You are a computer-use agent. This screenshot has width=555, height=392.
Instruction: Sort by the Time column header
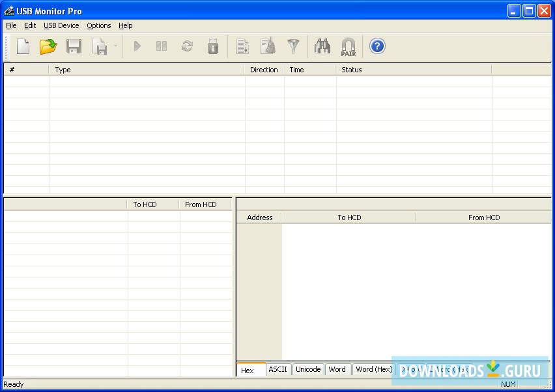(x=309, y=70)
